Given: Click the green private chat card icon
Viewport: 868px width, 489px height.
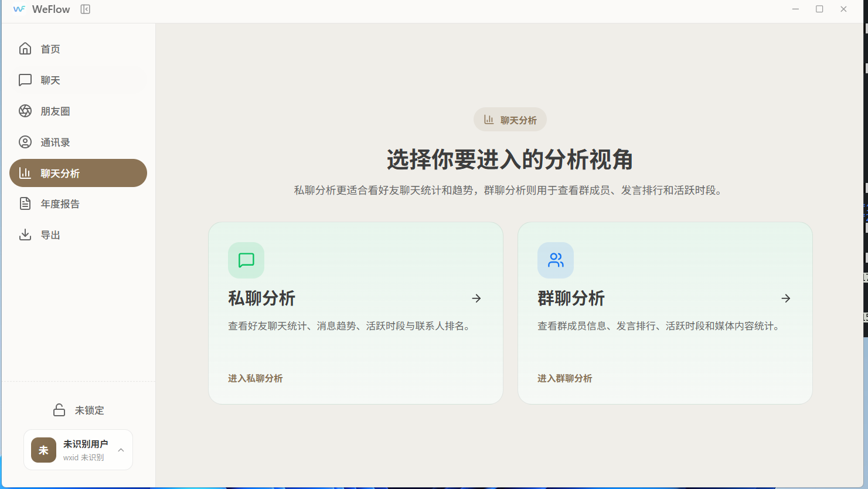Looking at the screenshot, I should [x=246, y=260].
